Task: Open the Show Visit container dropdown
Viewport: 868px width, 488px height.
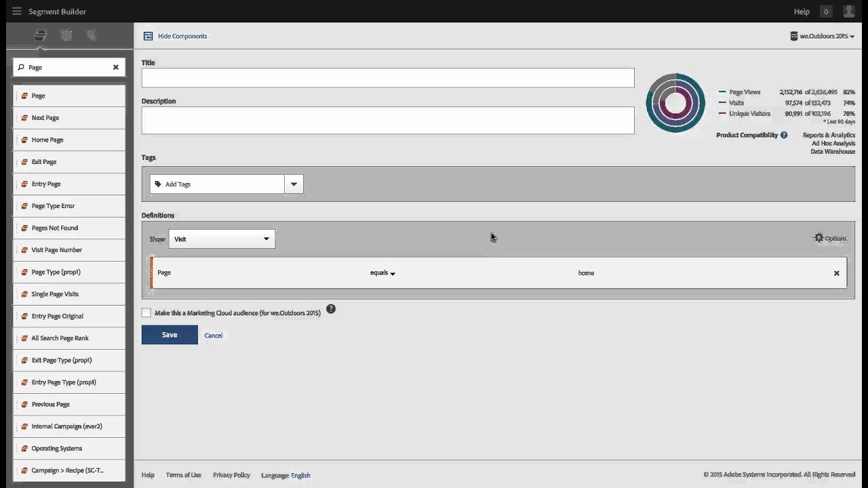Action: click(x=222, y=239)
